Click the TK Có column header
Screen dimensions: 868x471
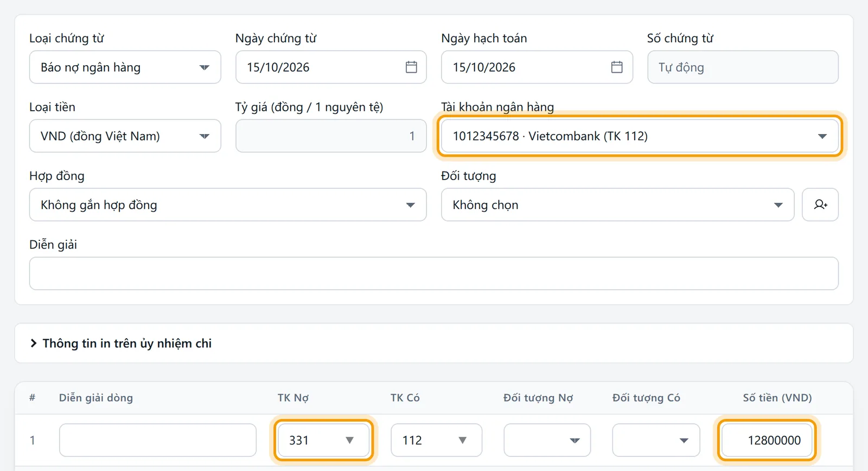point(405,398)
